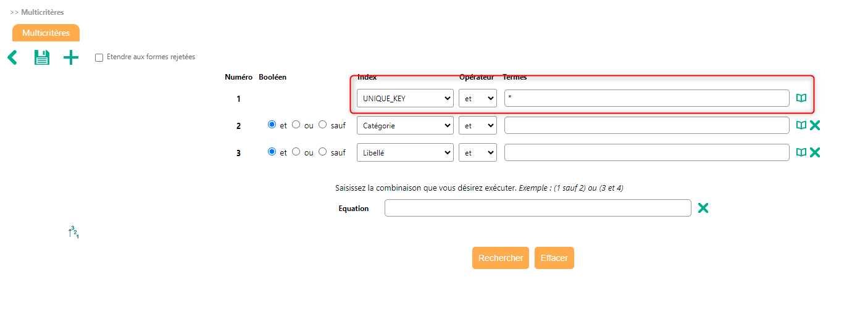Open index book icon for row 1
The height and width of the screenshot is (319, 868).
click(x=801, y=98)
